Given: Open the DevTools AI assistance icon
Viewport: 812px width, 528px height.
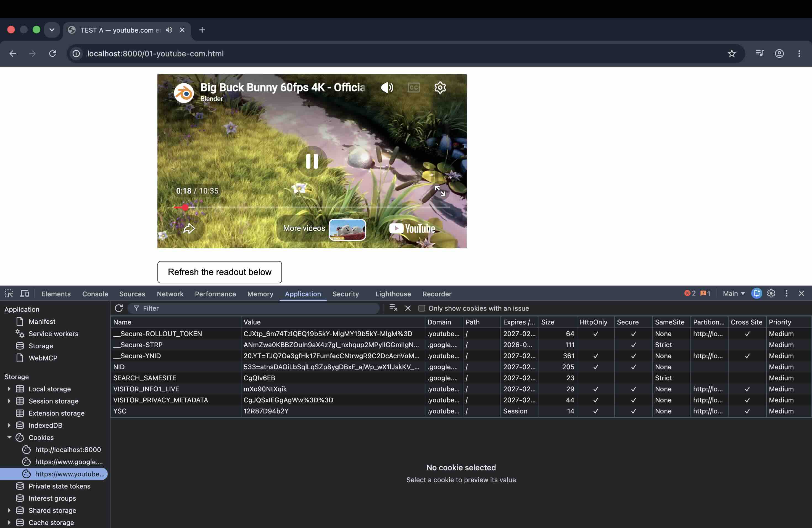Looking at the screenshot, I should click(x=756, y=293).
